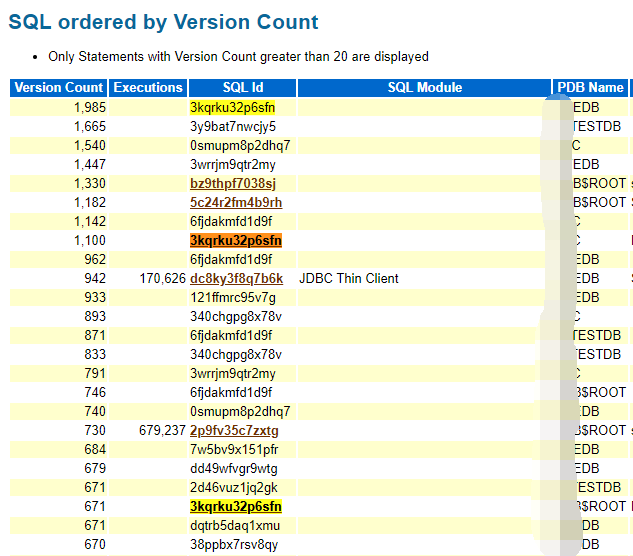Select 6fjdakmfd1d9f in the 962 row
The height and width of the screenshot is (556, 633).
pyautogui.click(x=231, y=260)
